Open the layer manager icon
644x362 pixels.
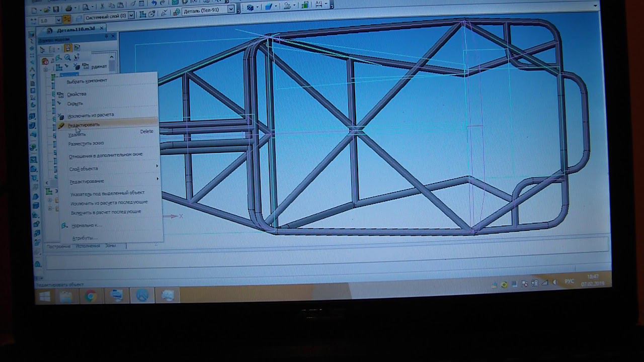pyautogui.click(x=78, y=18)
